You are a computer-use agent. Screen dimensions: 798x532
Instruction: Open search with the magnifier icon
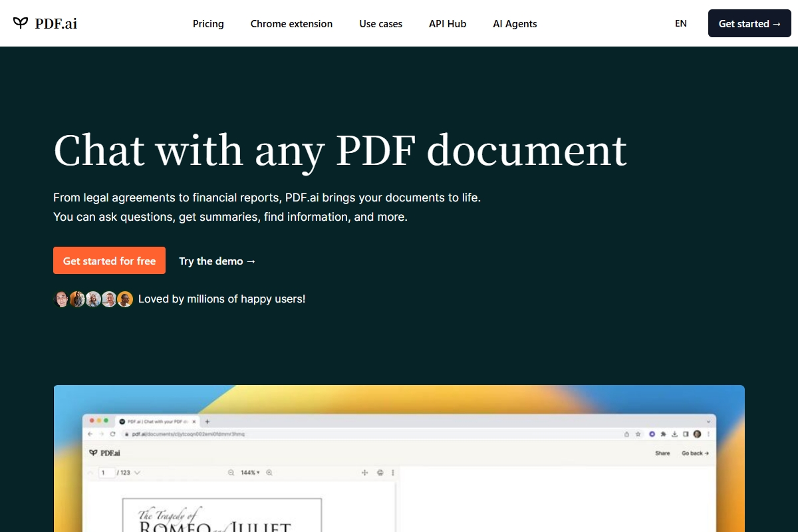tap(269, 472)
